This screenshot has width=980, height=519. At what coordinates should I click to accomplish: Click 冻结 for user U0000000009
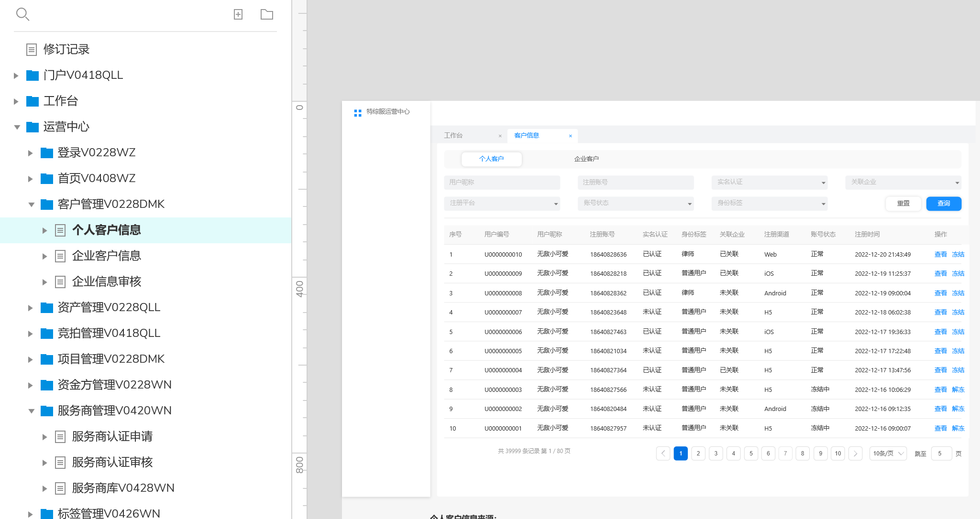point(958,273)
